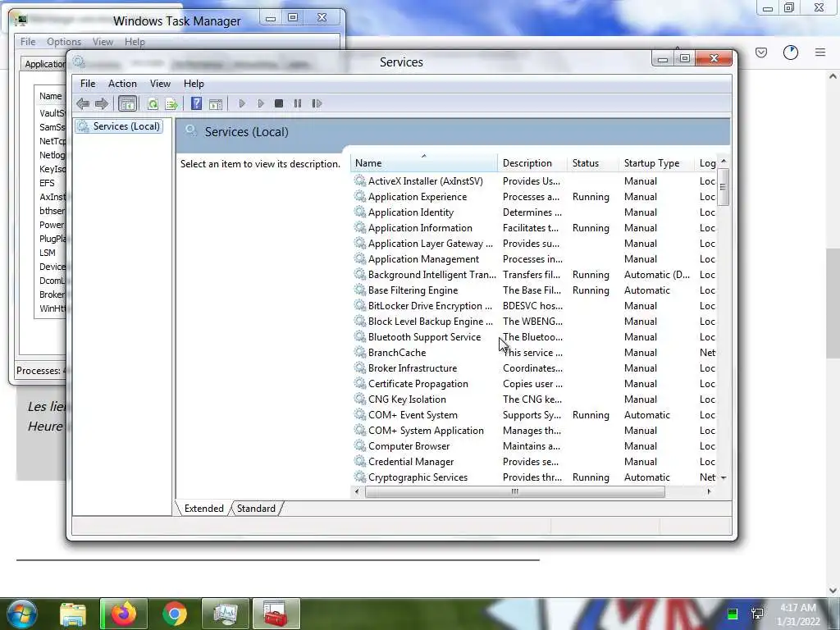Click gear icon beside Credential Manager

360,462
